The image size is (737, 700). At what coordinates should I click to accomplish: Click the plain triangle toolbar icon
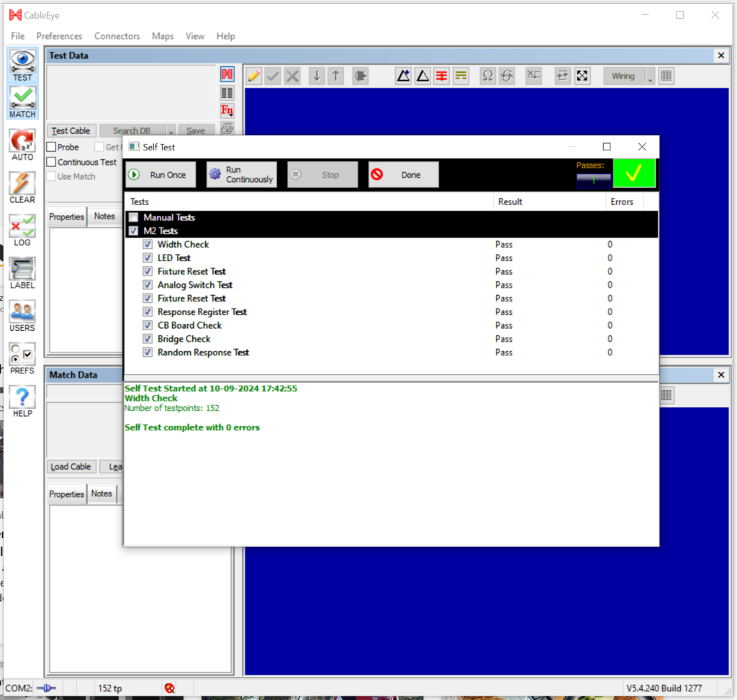(422, 76)
